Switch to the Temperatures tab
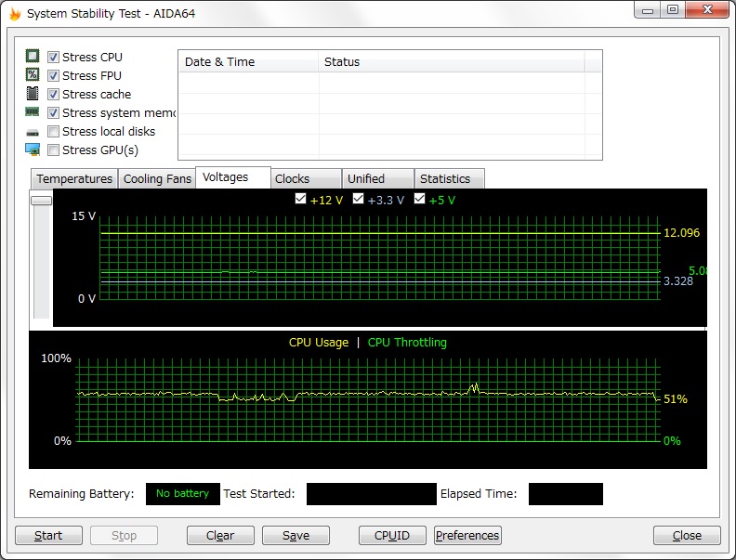Viewport: 736px width, 560px height. click(x=74, y=178)
